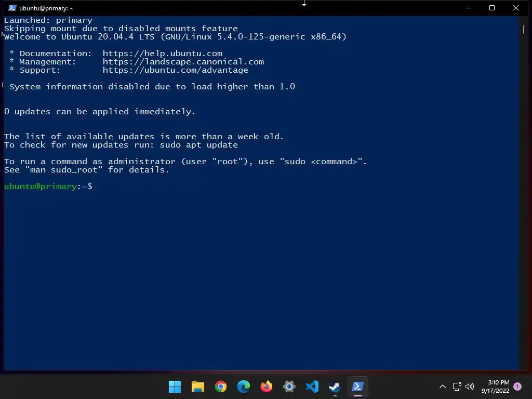Image resolution: width=532 pixels, height=399 pixels.
Task: Click the "Support:" label
Action: (x=40, y=70)
